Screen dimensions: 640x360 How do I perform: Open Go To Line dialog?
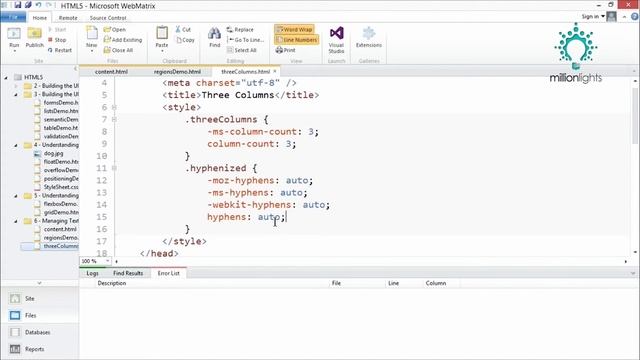tap(245, 40)
